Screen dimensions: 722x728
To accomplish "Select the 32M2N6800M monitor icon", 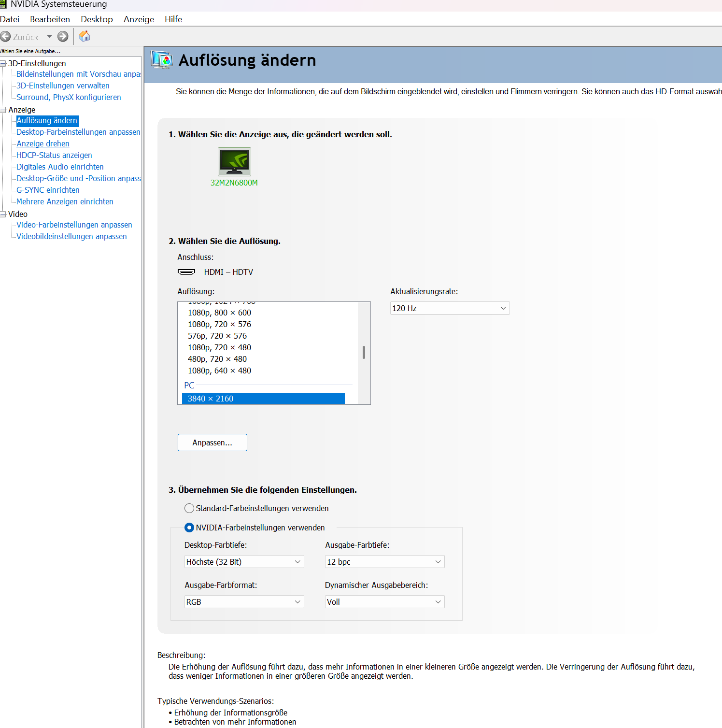I will coord(234,161).
